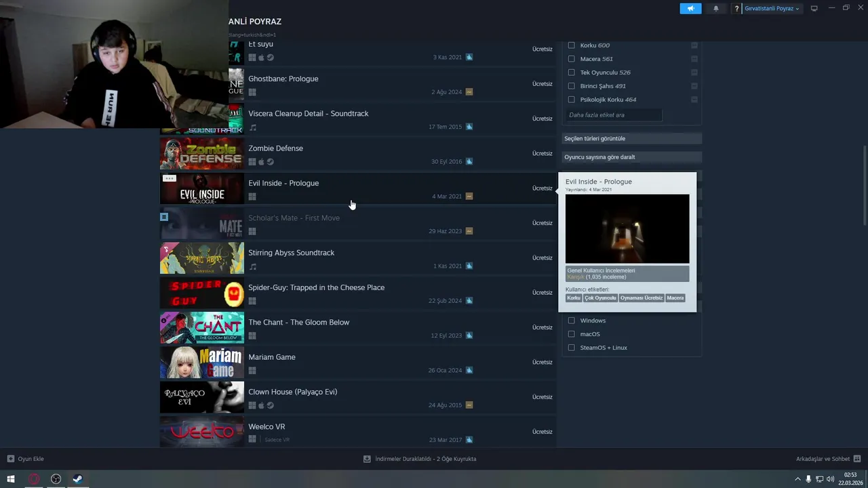Click SteamOS icon on Zombie Defense row
Image resolution: width=868 pixels, height=488 pixels.
click(x=270, y=162)
